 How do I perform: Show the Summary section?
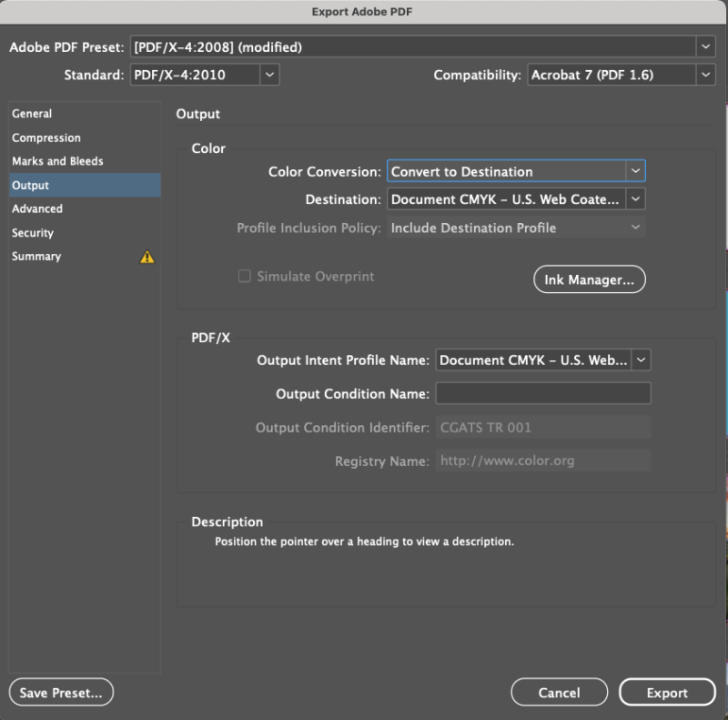pos(85,257)
